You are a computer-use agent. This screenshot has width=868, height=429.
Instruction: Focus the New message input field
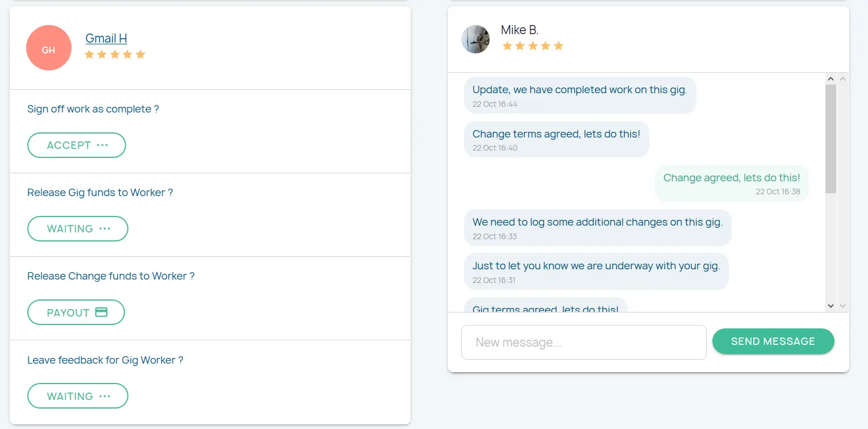click(583, 342)
